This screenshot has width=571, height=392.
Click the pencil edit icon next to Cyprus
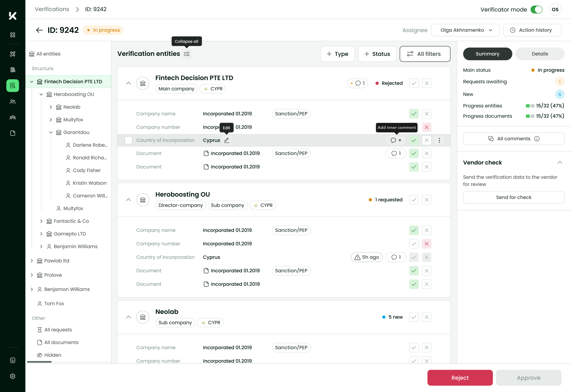[227, 140]
